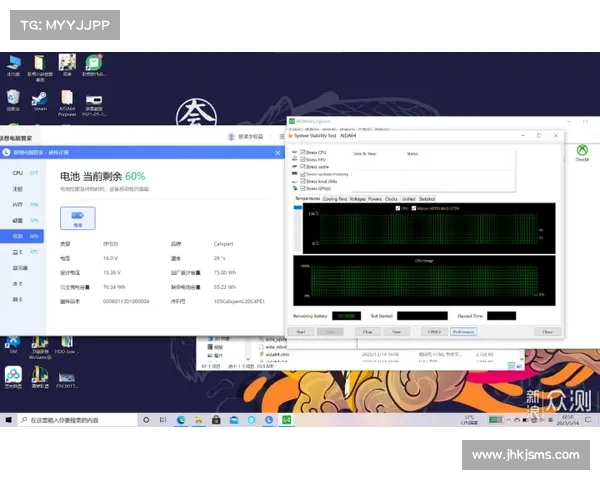Viewport: 600px width, 480px height.
Task: Click the green battery indicator in system tray
Action: (496, 420)
